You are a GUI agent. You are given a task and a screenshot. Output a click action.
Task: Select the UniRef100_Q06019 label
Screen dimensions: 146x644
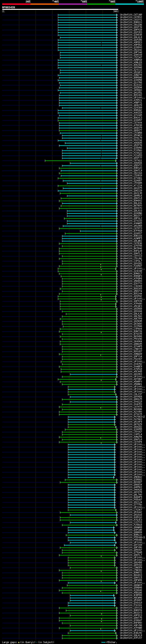coord(131,603)
